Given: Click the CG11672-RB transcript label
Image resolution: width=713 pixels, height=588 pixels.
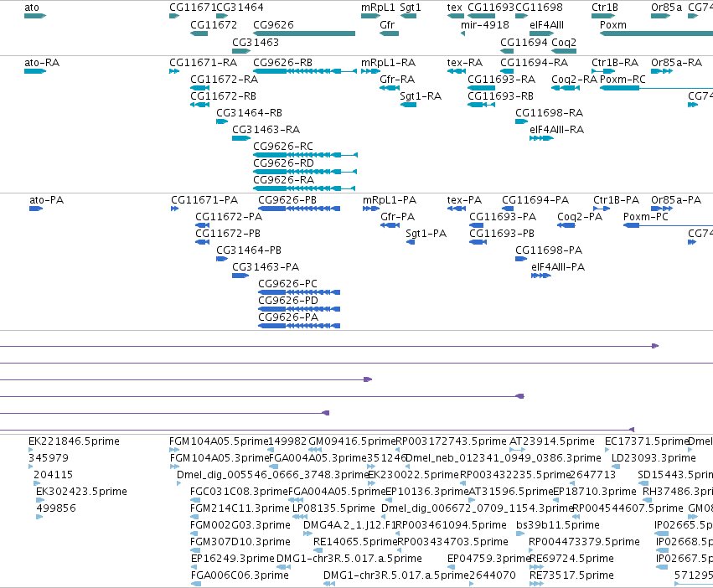Looking at the screenshot, I should [x=223, y=96].
